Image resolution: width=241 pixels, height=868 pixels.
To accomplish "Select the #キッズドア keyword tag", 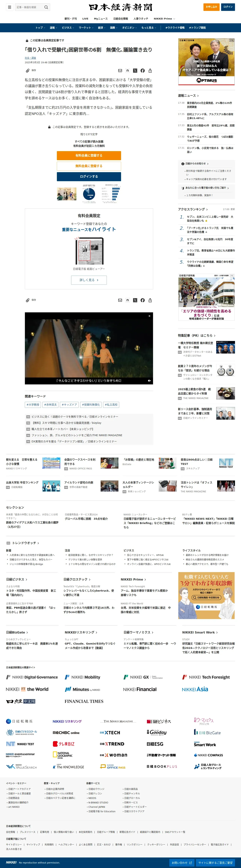I will click(69, 405).
